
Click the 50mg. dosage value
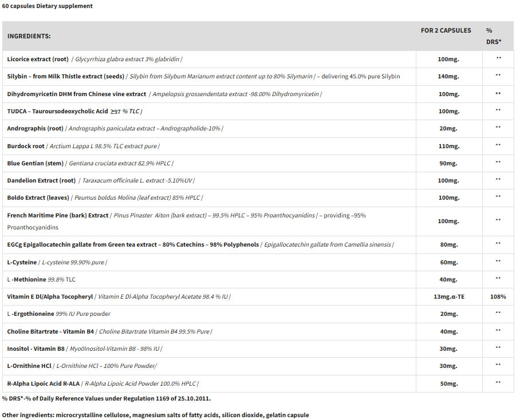coord(448,383)
